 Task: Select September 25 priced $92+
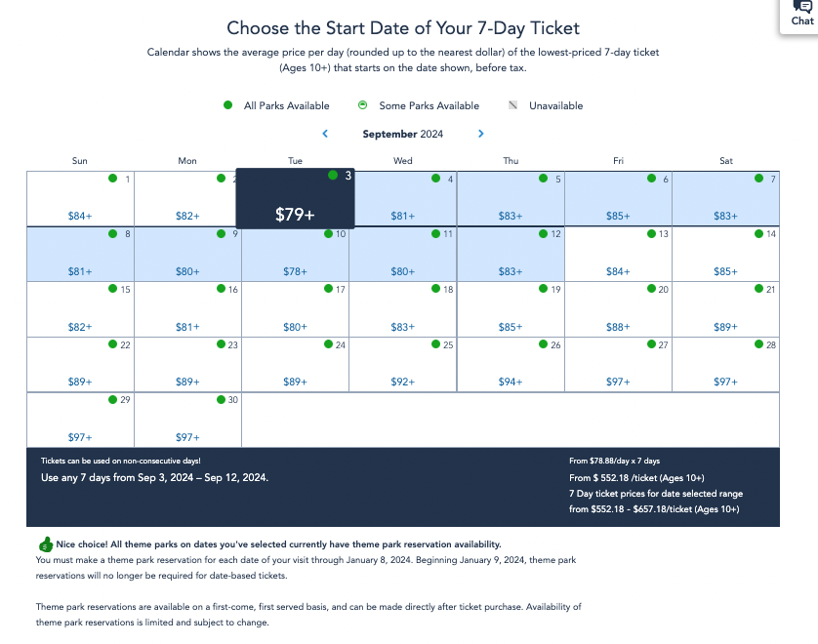pyautogui.click(x=403, y=365)
